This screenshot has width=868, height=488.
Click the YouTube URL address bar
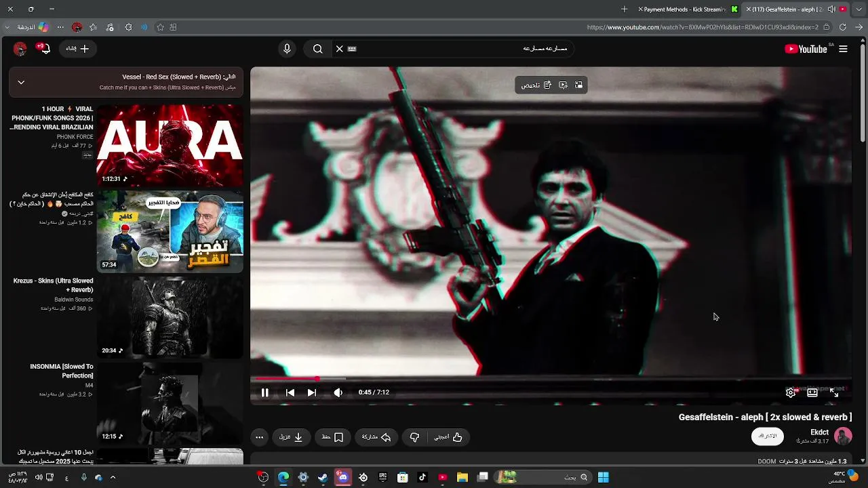(x=703, y=27)
